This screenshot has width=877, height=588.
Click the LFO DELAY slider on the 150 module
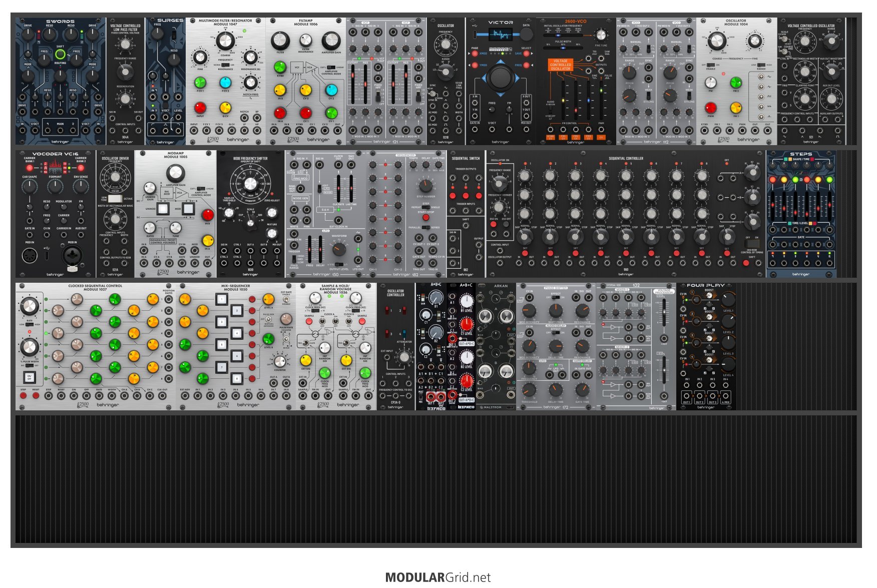320,249
